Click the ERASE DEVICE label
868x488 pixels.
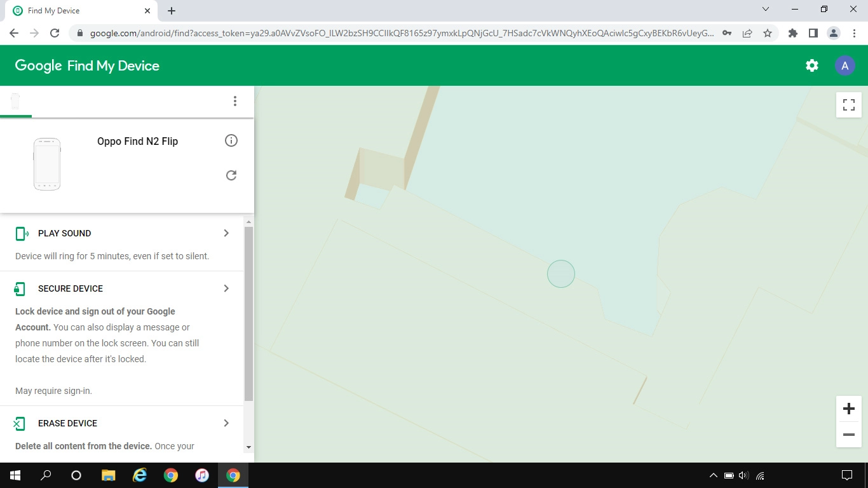[67, 423]
